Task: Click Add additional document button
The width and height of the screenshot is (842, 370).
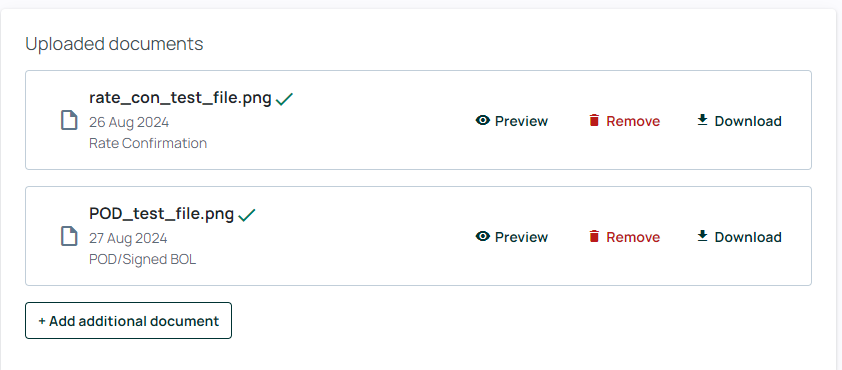Action: pyautogui.click(x=128, y=321)
